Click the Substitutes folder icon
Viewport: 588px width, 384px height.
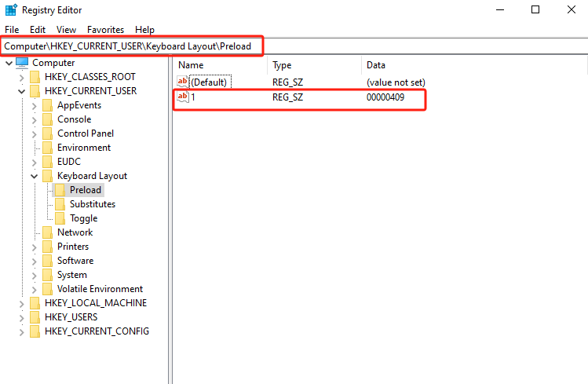coord(60,204)
